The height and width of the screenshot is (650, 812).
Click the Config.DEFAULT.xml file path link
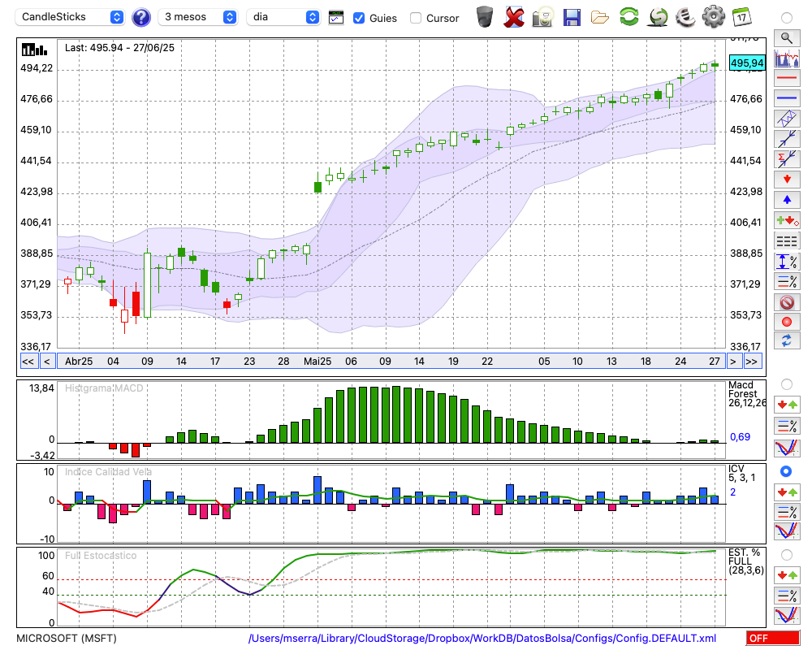(x=482, y=638)
